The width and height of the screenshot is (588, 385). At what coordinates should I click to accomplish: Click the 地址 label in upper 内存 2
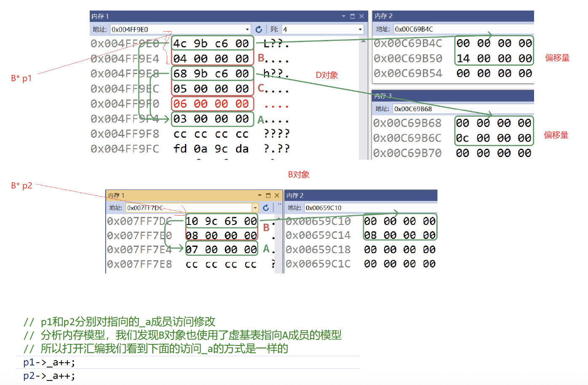pyautogui.click(x=382, y=29)
